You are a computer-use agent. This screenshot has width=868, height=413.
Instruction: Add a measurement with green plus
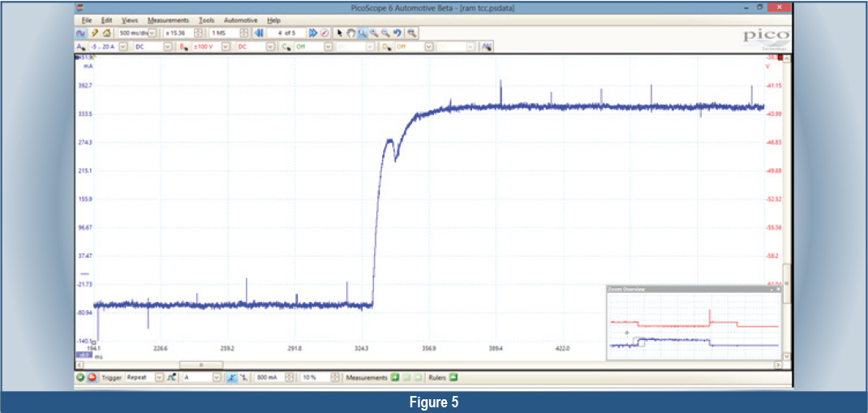[395, 377]
